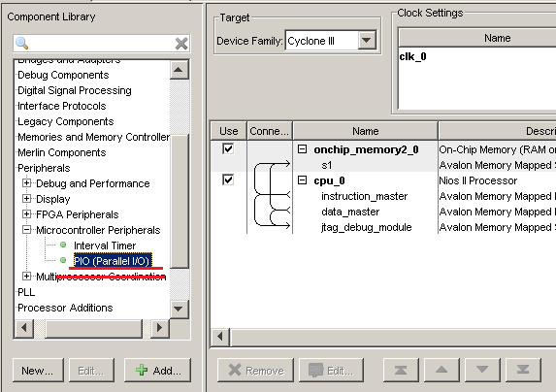556x392 pixels.
Task: Select Digital Signal Processing category
Action: (75, 90)
